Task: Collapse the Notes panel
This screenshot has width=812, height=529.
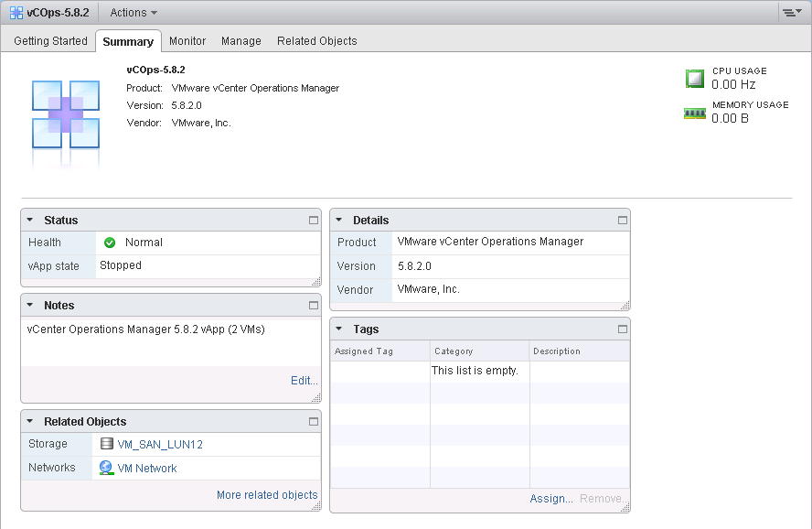Action: click(30, 306)
